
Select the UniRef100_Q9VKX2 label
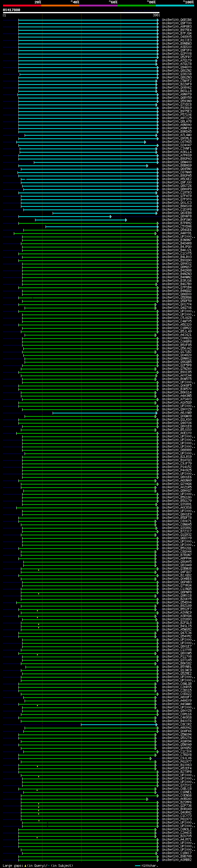pyautogui.click(x=176, y=264)
